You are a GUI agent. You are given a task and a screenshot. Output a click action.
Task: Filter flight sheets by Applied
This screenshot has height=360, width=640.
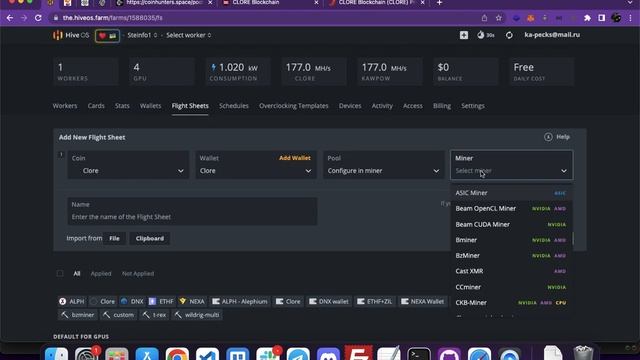[101, 273]
